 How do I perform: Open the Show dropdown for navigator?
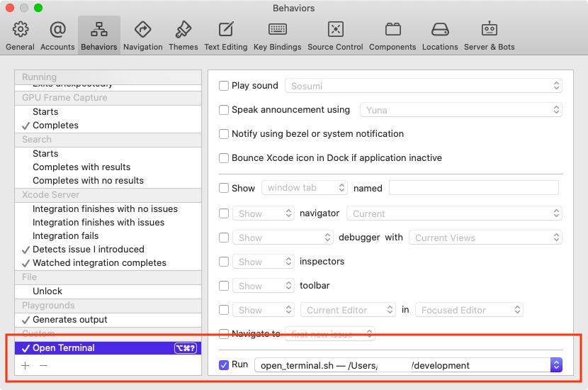(264, 213)
